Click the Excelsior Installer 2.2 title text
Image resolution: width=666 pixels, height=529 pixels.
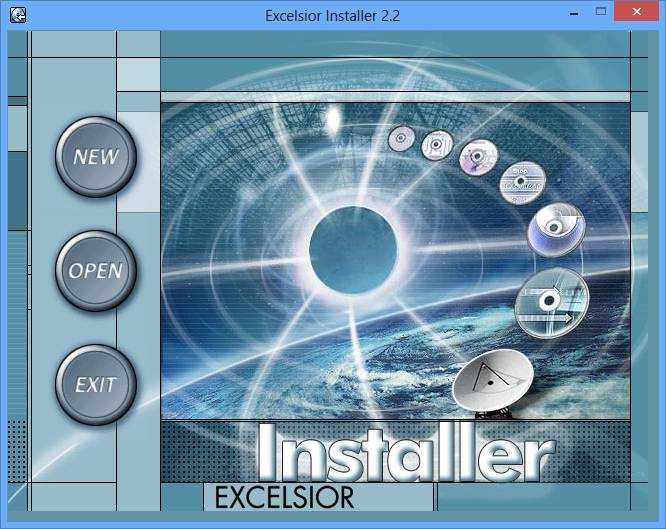[x=333, y=16]
